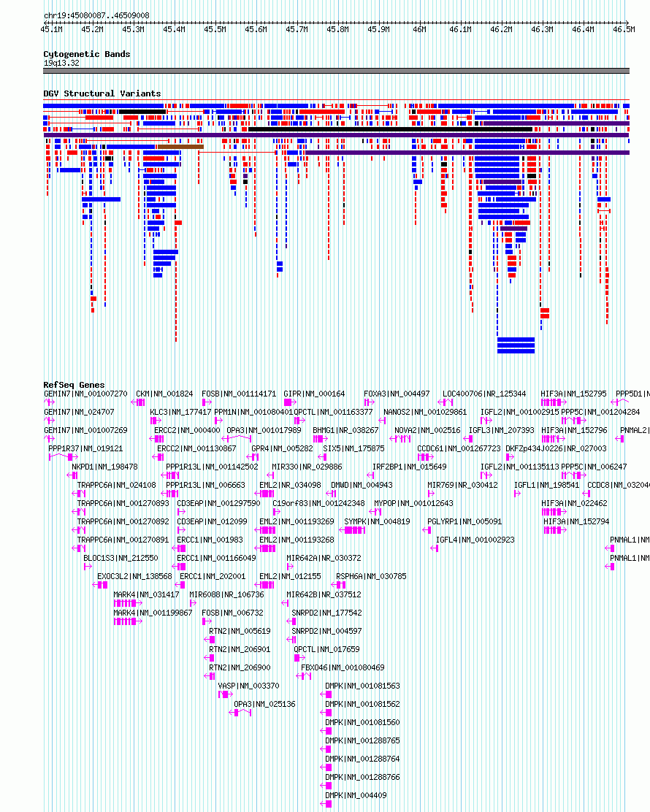Open gene GEMIN7|NM_001007270

pyautogui.click(x=85, y=394)
